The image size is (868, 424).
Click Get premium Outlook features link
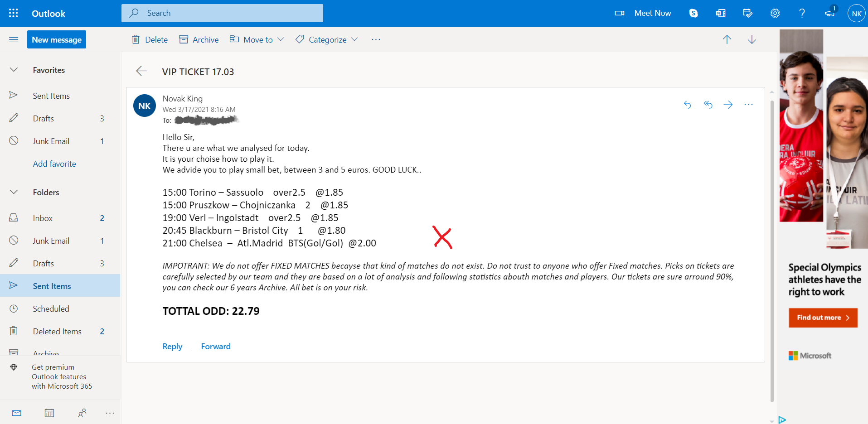click(x=62, y=376)
